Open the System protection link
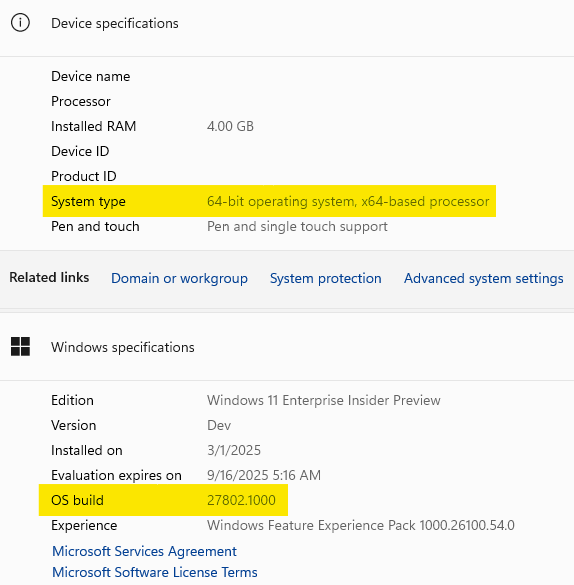 click(x=326, y=278)
